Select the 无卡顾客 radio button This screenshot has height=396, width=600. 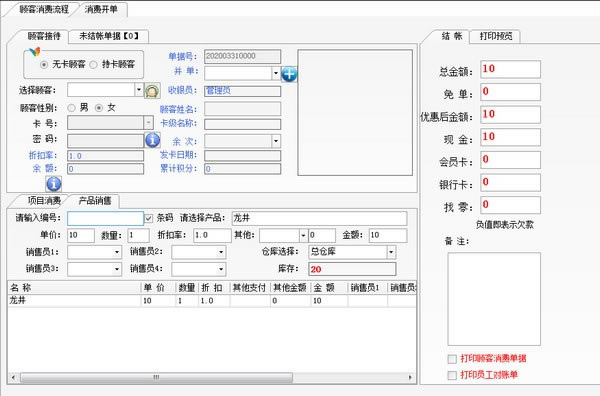pos(44,65)
